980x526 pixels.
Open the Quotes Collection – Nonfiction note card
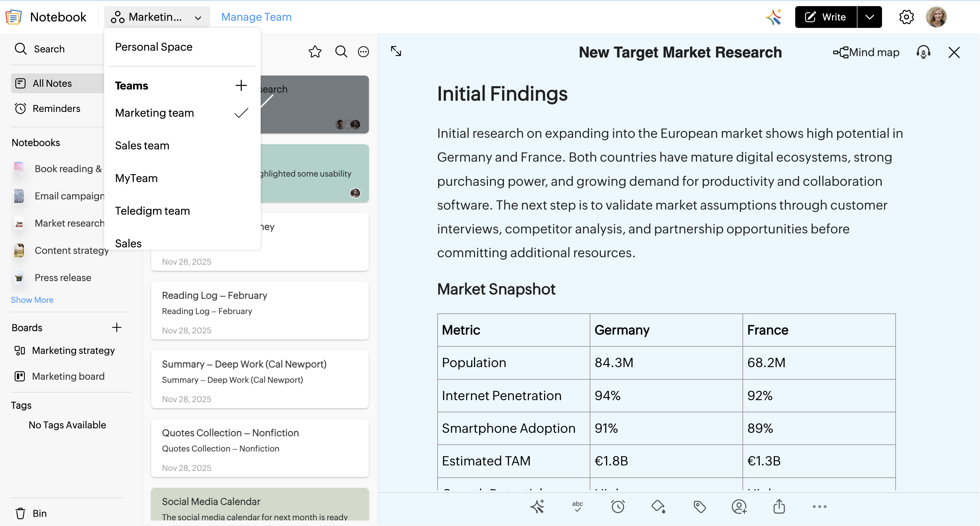click(259, 448)
